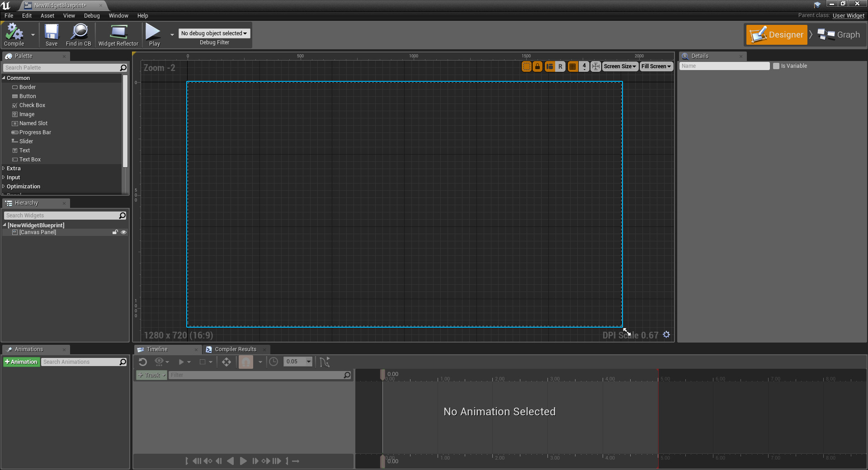Toggle snapping magnet in the timeline toolbar
Viewport: 868px width, 470px height.
tap(245, 362)
